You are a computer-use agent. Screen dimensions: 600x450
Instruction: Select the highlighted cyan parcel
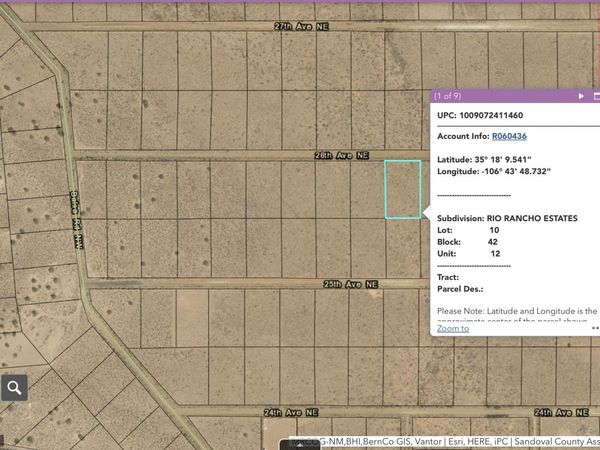tap(403, 189)
